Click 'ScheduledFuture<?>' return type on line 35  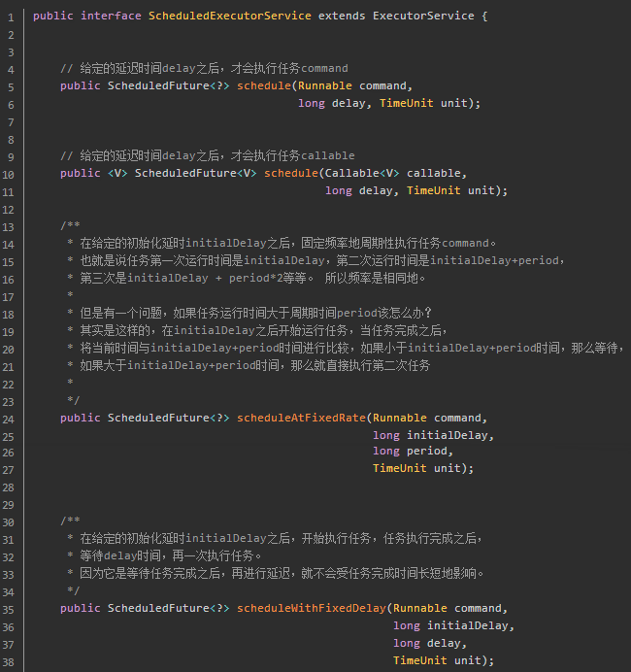coord(168,608)
